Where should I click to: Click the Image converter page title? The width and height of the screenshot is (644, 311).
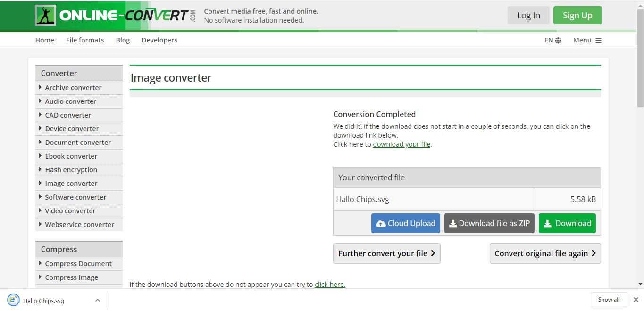pos(171,78)
